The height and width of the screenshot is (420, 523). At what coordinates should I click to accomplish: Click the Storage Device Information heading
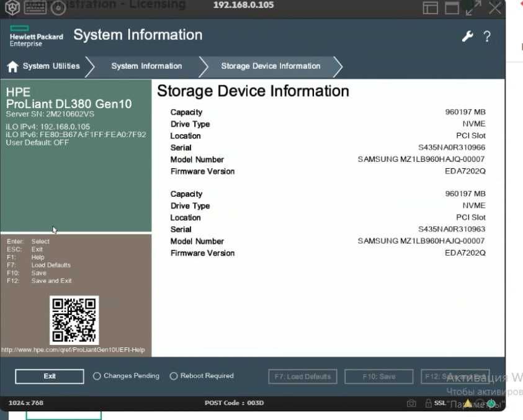pos(253,91)
